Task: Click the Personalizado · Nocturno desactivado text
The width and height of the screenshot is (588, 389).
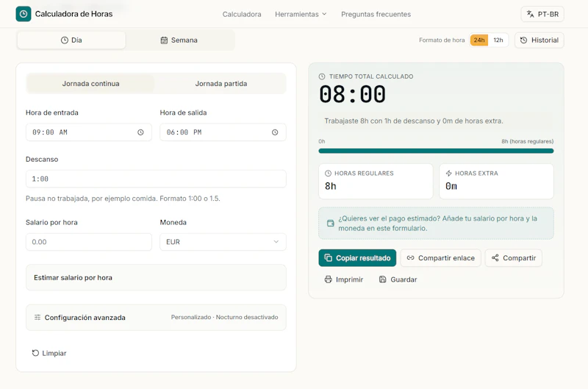Action: pyautogui.click(x=225, y=317)
